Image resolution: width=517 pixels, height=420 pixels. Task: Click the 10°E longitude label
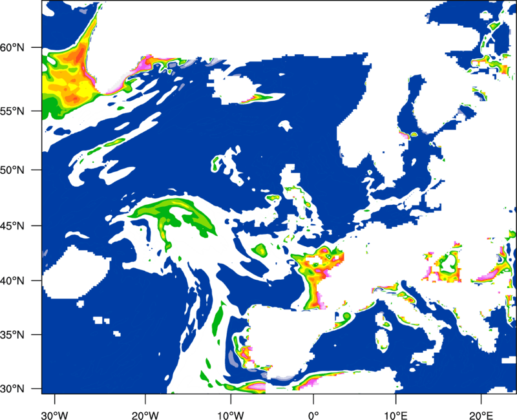tap(396, 415)
